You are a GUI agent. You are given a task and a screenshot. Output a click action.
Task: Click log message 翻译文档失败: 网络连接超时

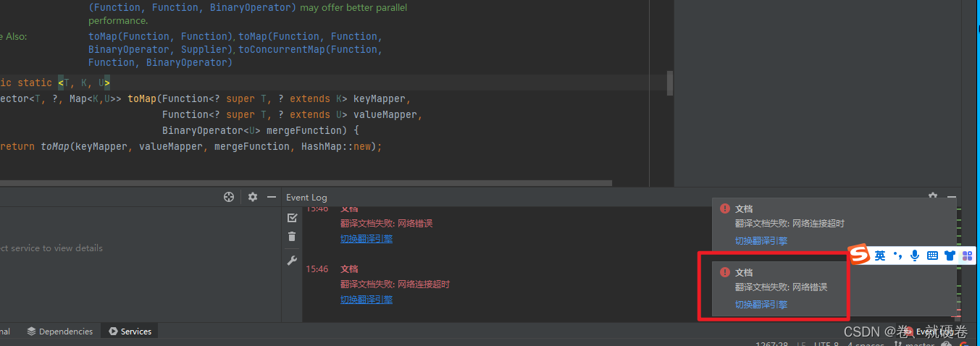[x=395, y=284]
